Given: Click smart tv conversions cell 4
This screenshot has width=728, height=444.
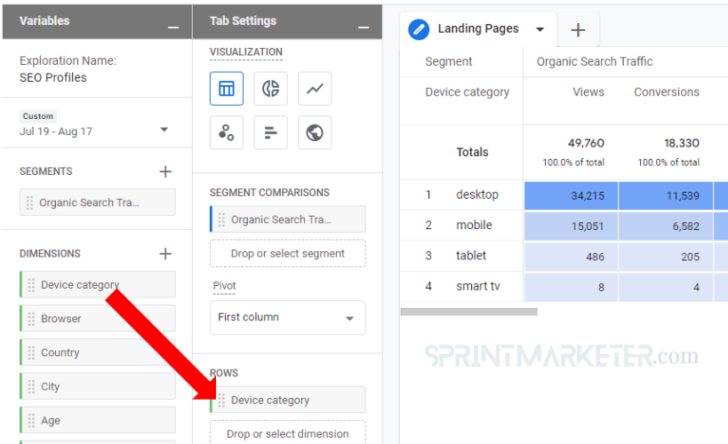Looking at the screenshot, I should [666, 287].
